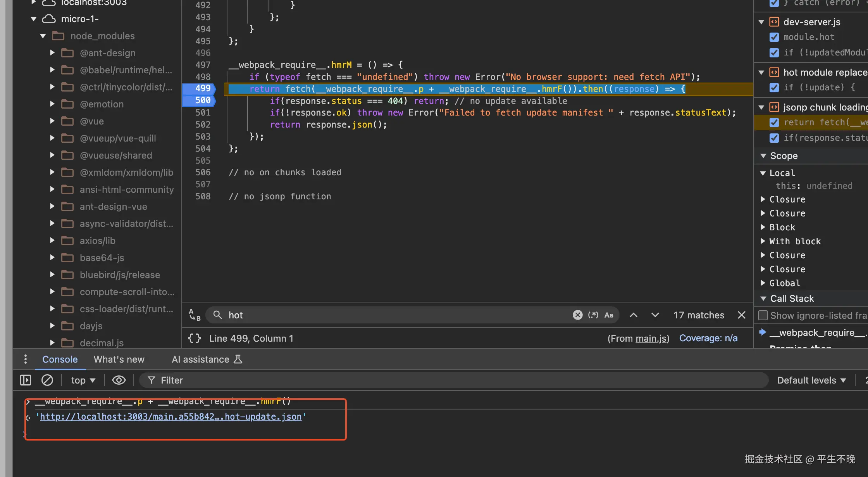Disable the if (!update) breakpoint
The image size is (868, 477).
(774, 88)
